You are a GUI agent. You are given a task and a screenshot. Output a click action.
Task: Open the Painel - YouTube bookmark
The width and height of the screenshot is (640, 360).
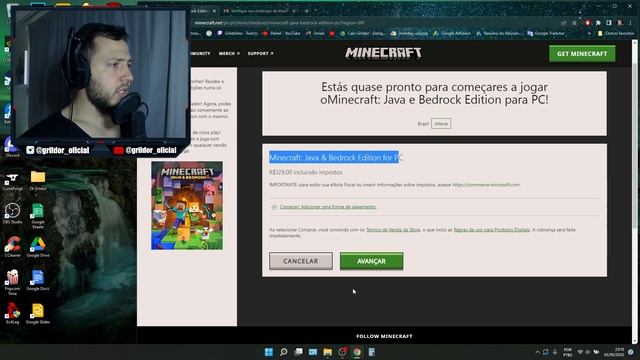[x=281, y=33]
